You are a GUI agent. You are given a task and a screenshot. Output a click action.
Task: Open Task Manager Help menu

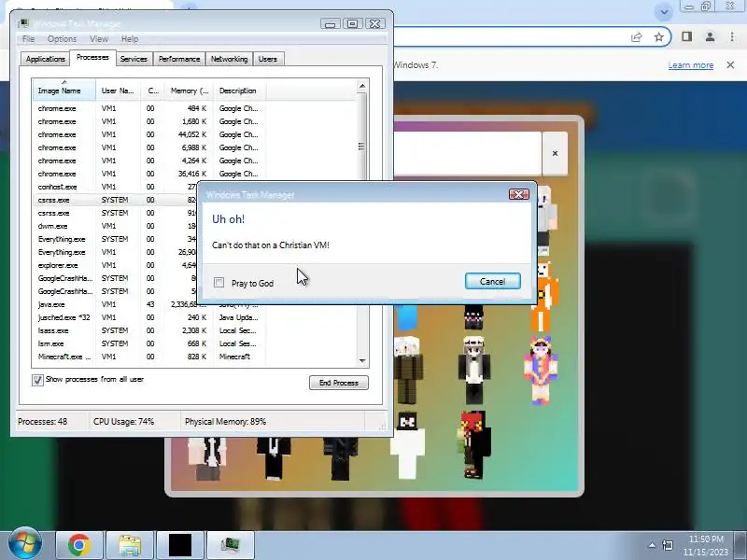130,39
